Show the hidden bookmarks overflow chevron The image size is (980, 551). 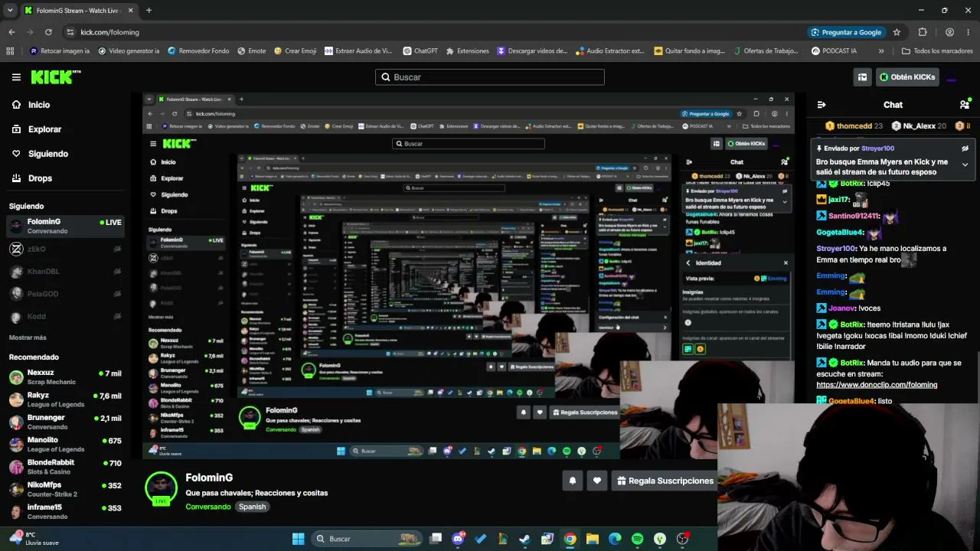[881, 51]
